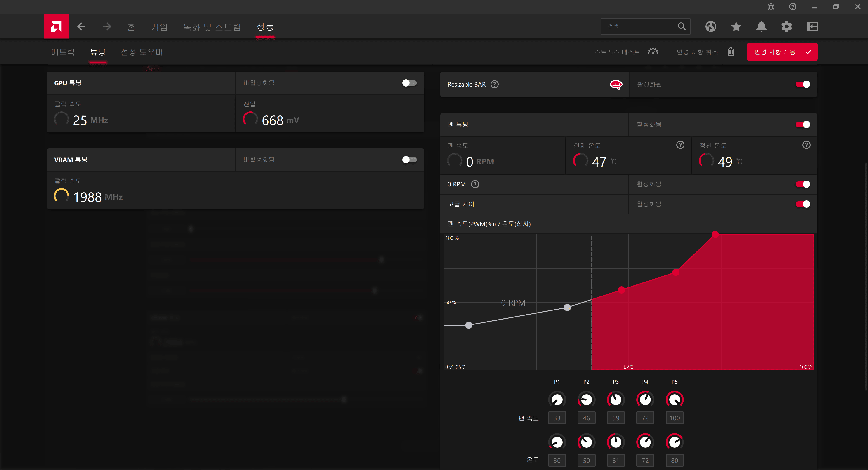
Task: Click the 변경 사항 적용 button
Action: tap(782, 52)
